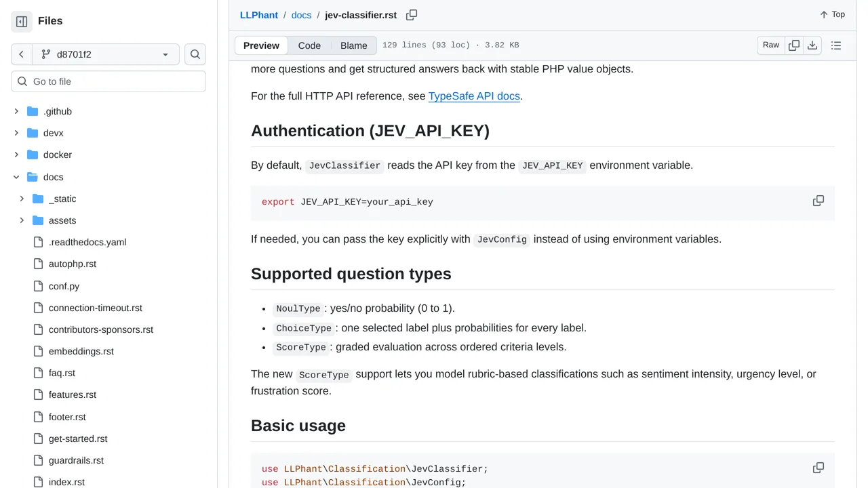The width and height of the screenshot is (868, 488).
Task: Expand the docker folder chevron
Action: point(16,155)
